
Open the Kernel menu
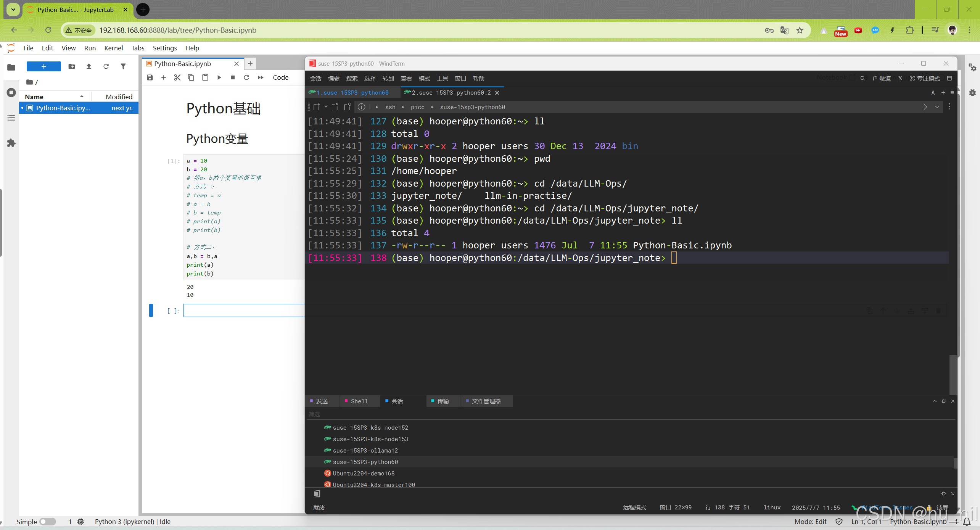(113, 48)
